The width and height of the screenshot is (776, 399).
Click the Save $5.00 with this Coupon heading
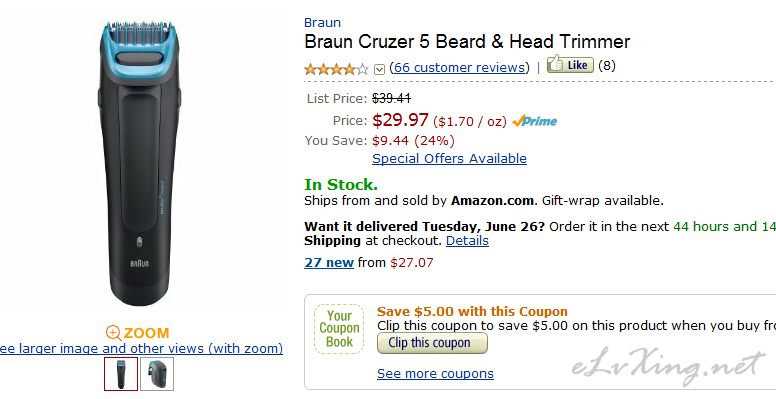click(472, 312)
